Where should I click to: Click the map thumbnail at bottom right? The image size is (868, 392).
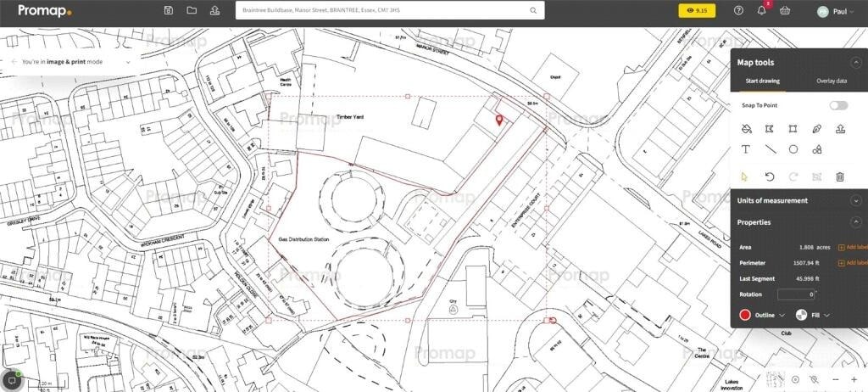775,378
